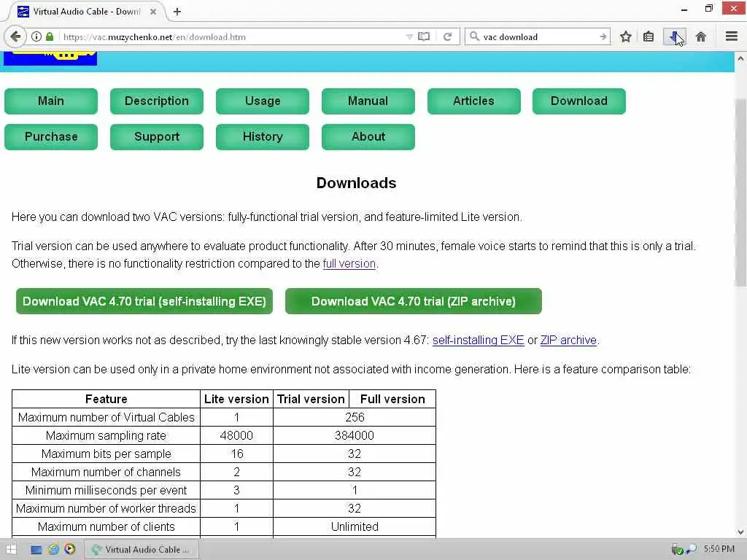Screen dimensions: 747x560
Task: Click 'Maximum number of clients' cell
Action: point(107,526)
